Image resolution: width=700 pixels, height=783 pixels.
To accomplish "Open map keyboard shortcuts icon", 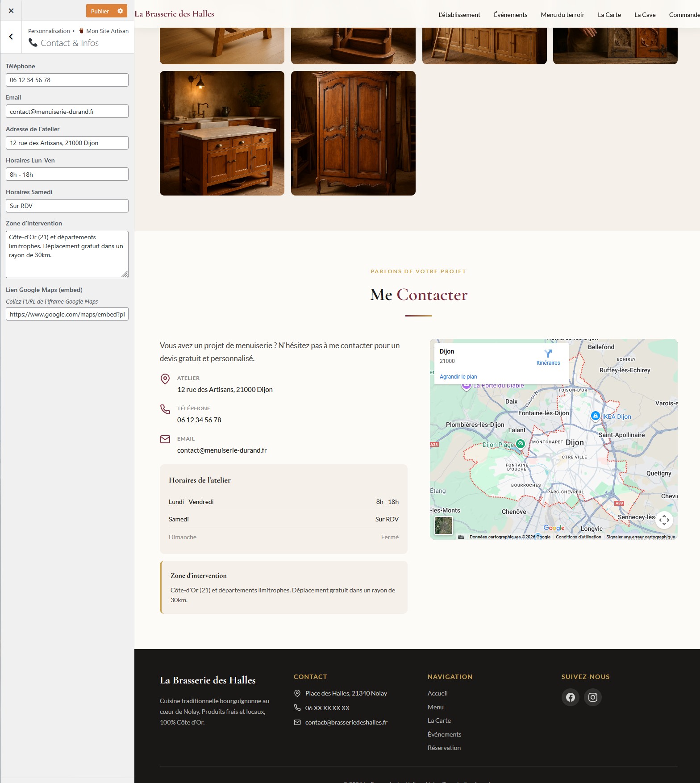I will [x=461, y=537].
